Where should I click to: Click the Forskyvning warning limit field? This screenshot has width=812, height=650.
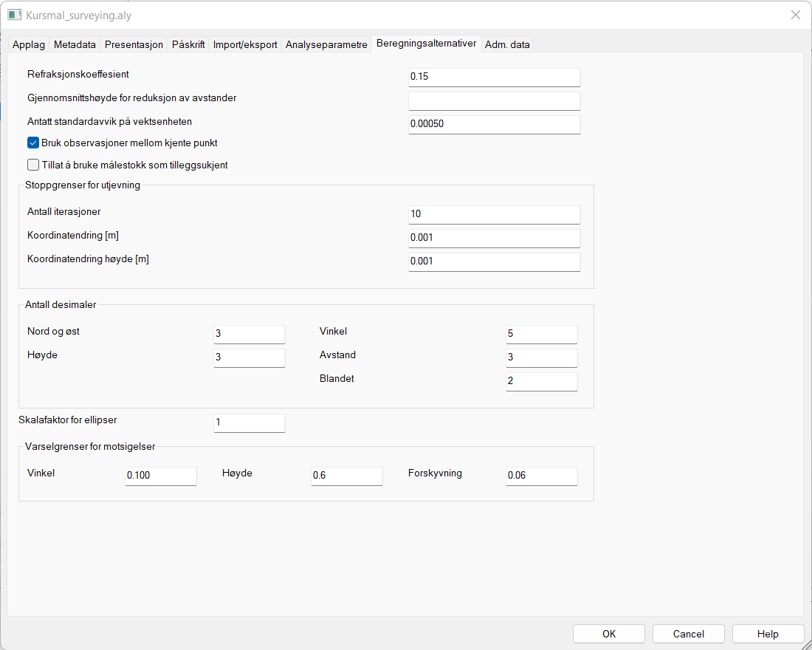point(541,476)
